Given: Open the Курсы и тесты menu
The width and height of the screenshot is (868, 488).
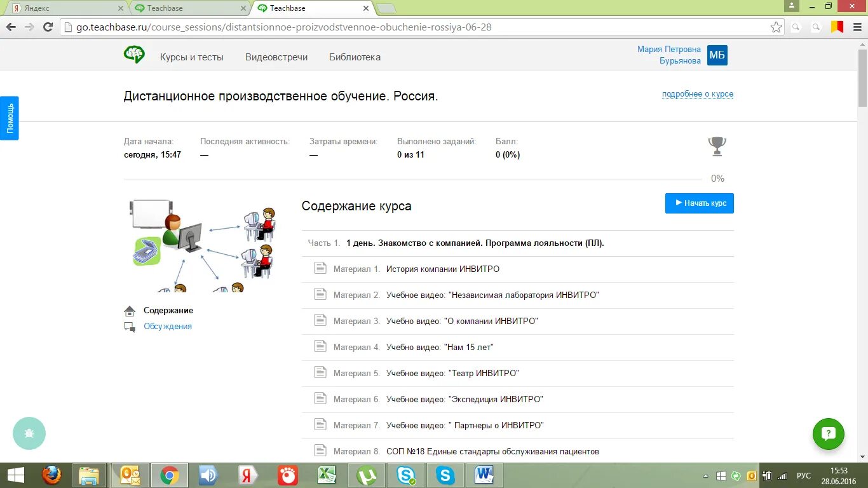Looking at the screenshot, I should [x=192, y=57].
